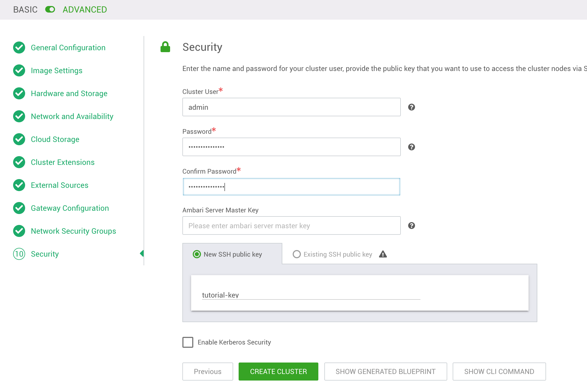Click the Image Settings completion icon
The image size is (587, 392).
[19, 70]
